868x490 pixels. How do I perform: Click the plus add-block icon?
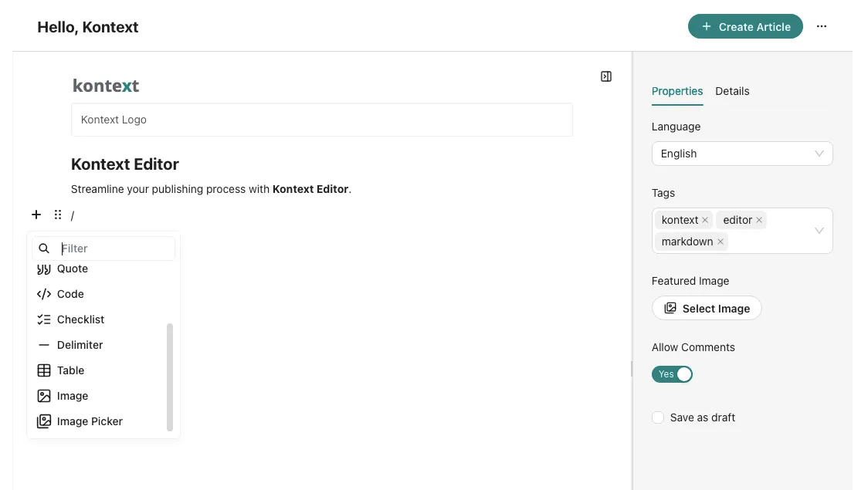[36, 215]
